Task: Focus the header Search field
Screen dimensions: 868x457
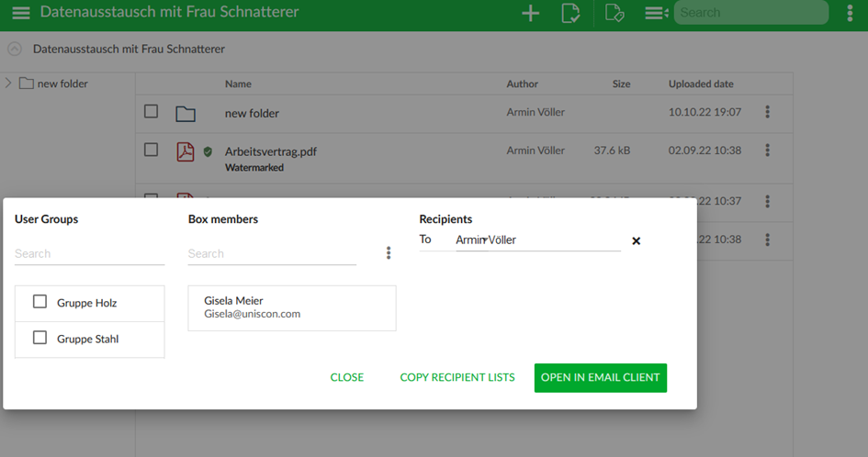Action: pos(751,12)
